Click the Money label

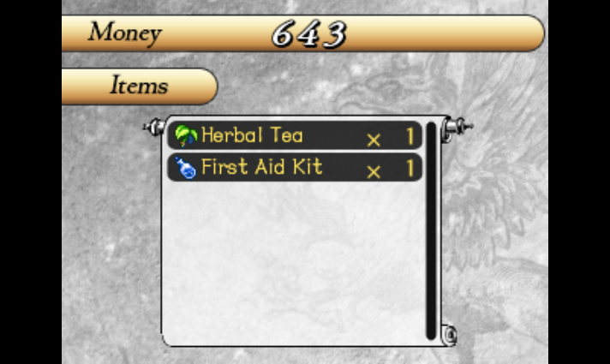point(124,33)
